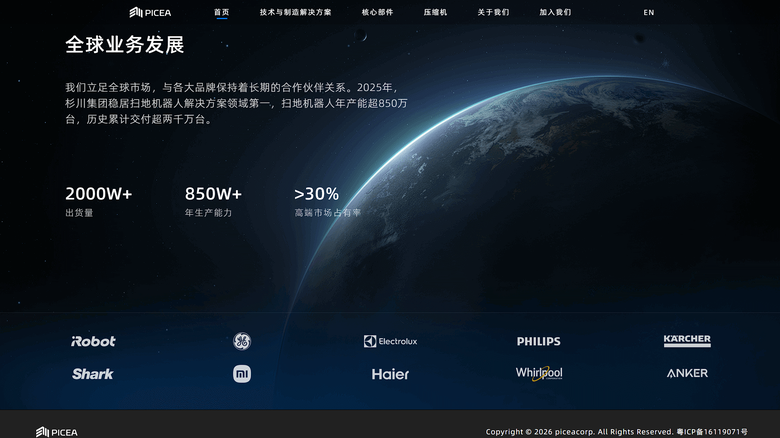
Task: Click the copyright piceacorp text
Action: (580, 432)
